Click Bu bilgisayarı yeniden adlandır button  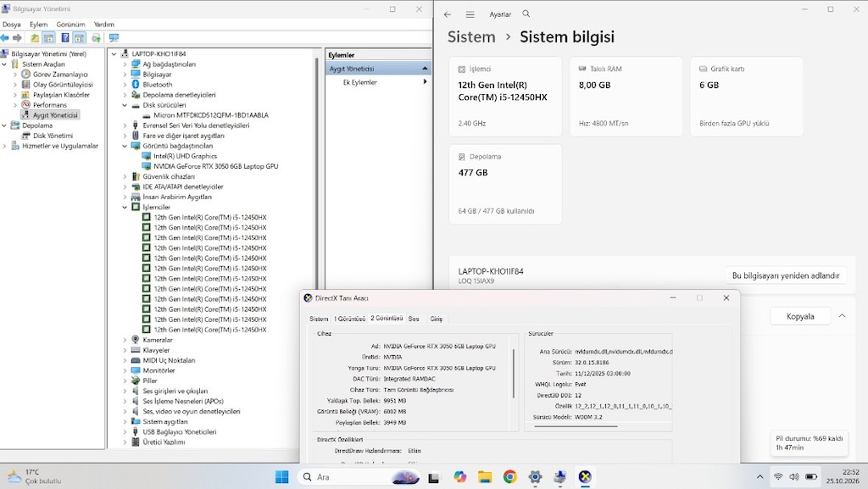(x=786, y=275)
